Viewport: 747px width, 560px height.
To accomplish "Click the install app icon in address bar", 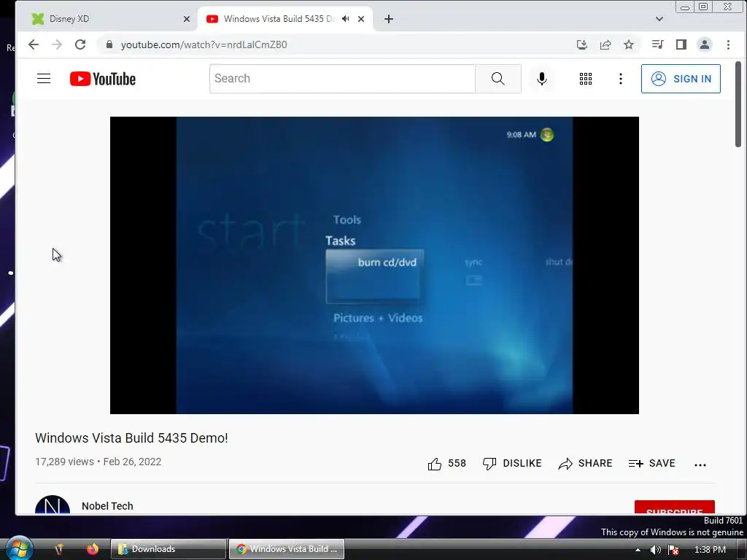I will coord(581,44).
